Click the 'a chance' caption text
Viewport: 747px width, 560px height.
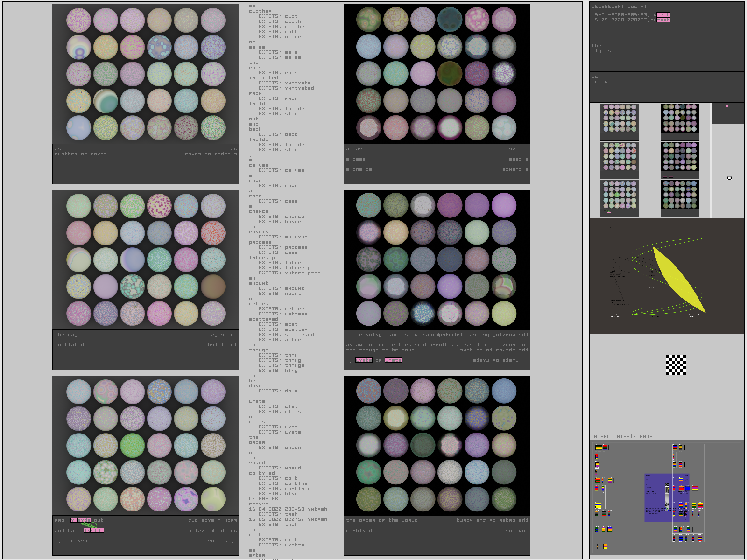pos(359,169)
